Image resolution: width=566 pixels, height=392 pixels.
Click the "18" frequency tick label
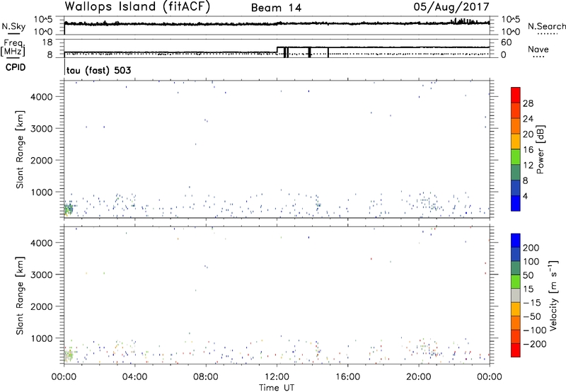pyautogui.click(x=47, y=42)
